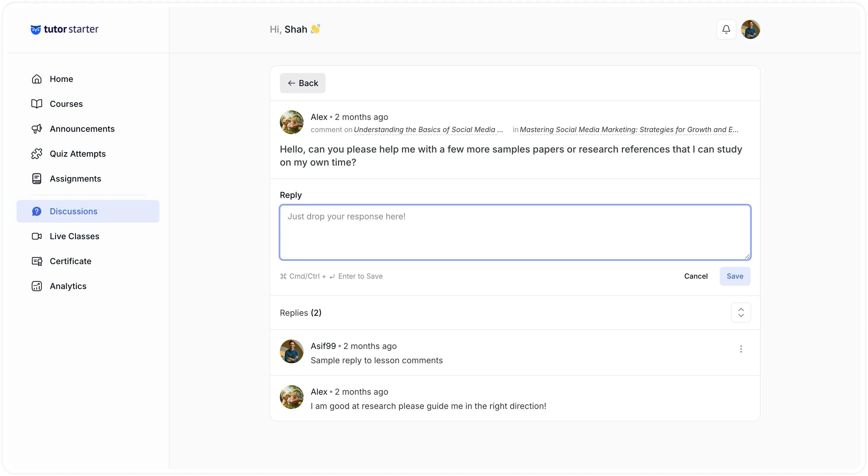
Task: Click the Courses book icon
Action: 37,104
